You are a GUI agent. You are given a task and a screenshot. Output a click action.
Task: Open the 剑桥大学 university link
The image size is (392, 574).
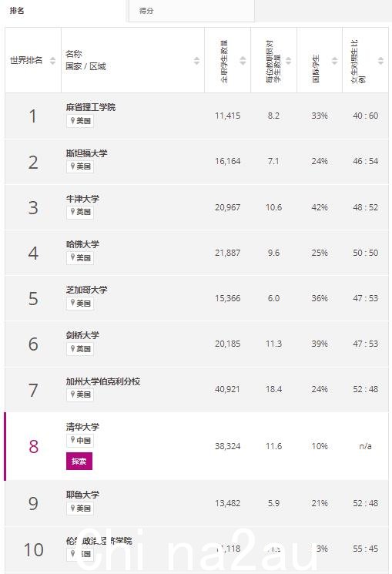coord(82,335)
